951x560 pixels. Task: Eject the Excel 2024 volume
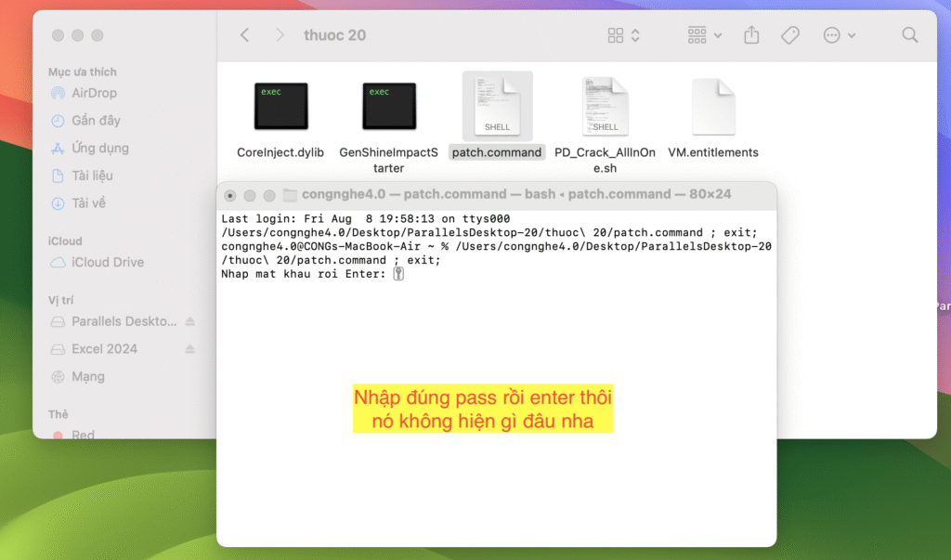click(190, 349)
